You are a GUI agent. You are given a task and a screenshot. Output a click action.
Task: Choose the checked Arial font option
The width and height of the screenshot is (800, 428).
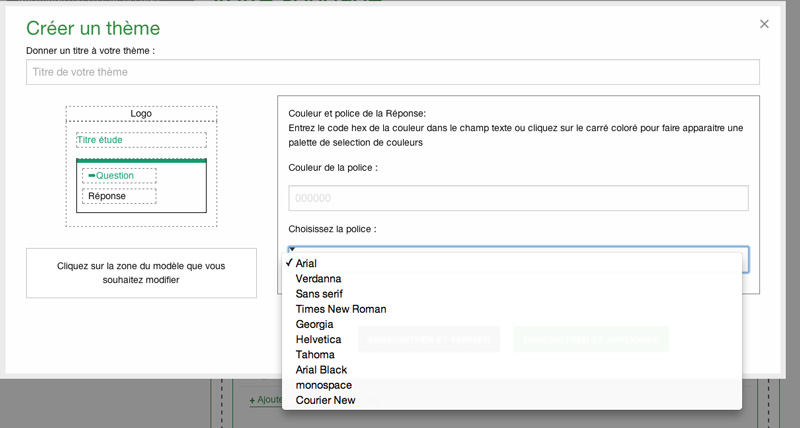point(307,263)
